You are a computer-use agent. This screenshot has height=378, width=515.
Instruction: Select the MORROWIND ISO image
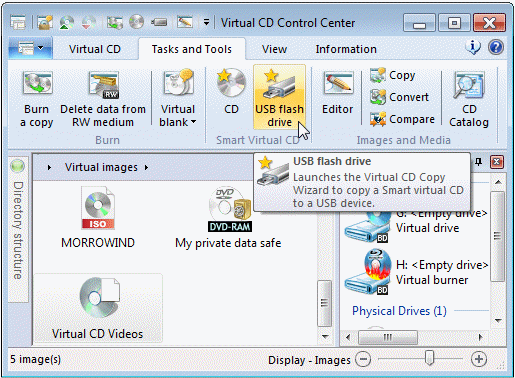(x=98, y=217)
